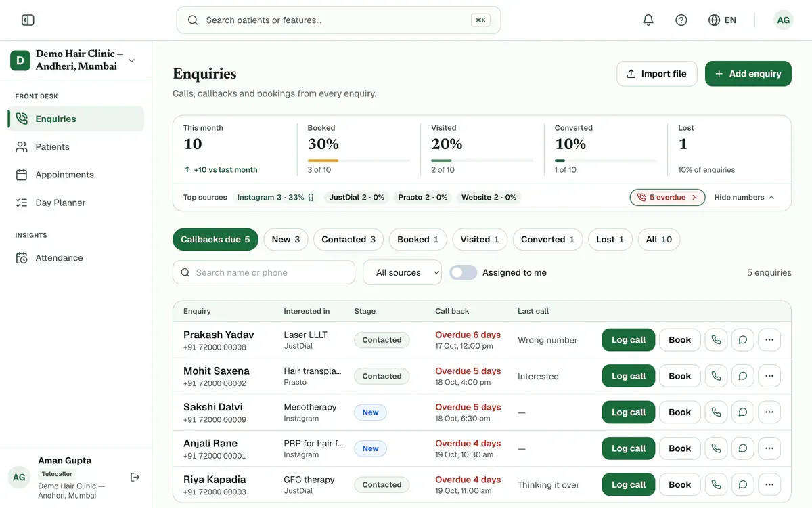Switch to the Contacted tab
Screen dimensions: 812x508
pos(348,240)
